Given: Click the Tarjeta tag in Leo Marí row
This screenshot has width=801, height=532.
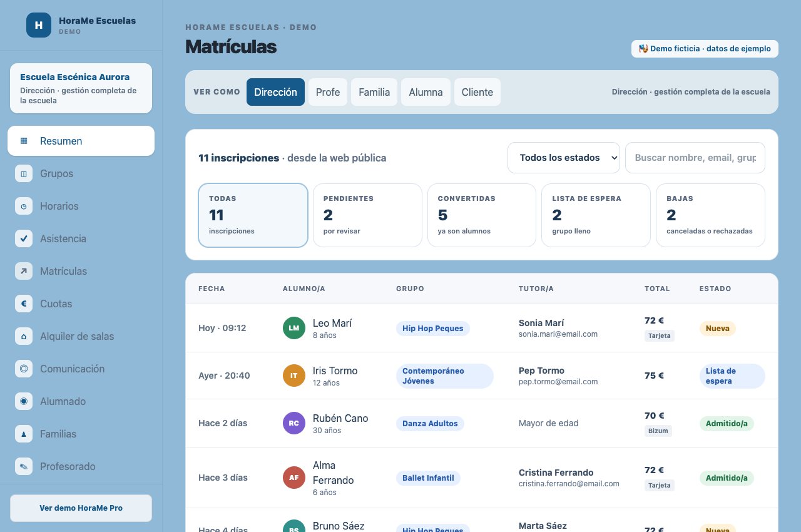Looking at the screenshot, I should (660, 335).
